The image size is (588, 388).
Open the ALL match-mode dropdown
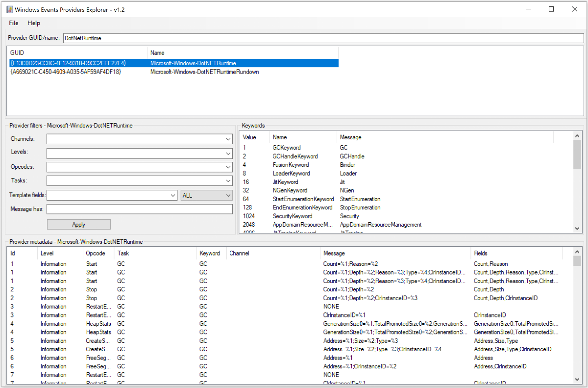[x=206, y=195]
